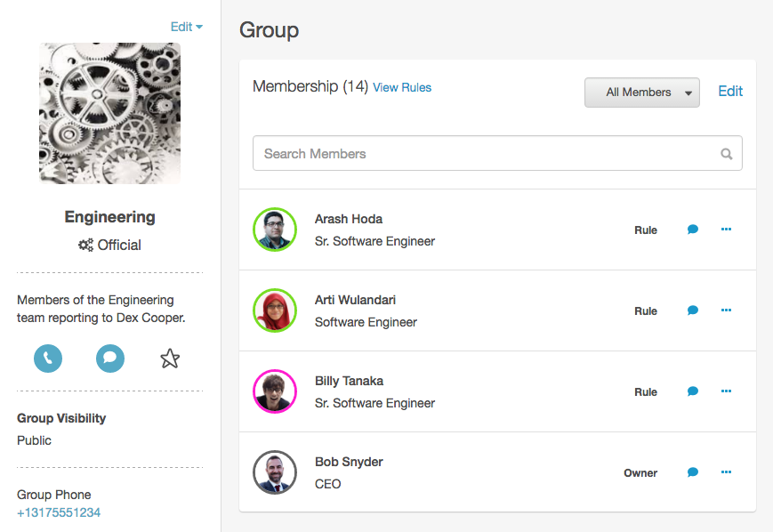Click the View Rules link
Image resolution: width=773 pixels, height=532 pixels.
point(402,87)
